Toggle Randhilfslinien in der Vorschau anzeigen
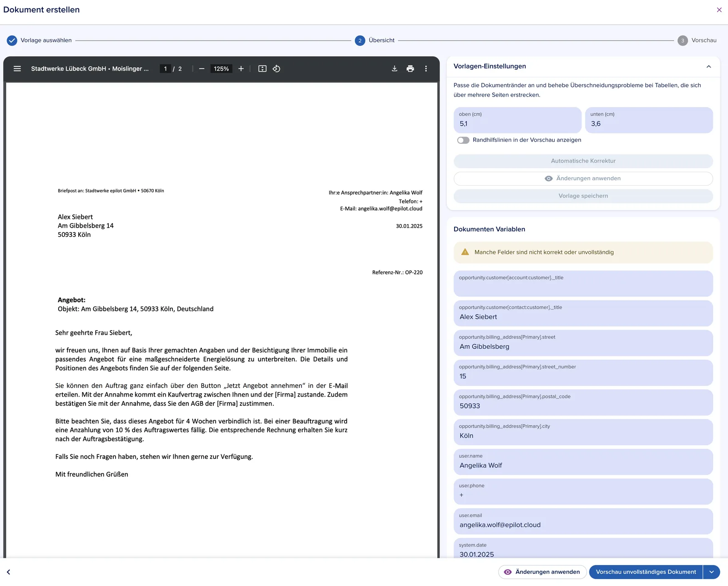Screen dimensions: 728x586 [x=463, y=140]
